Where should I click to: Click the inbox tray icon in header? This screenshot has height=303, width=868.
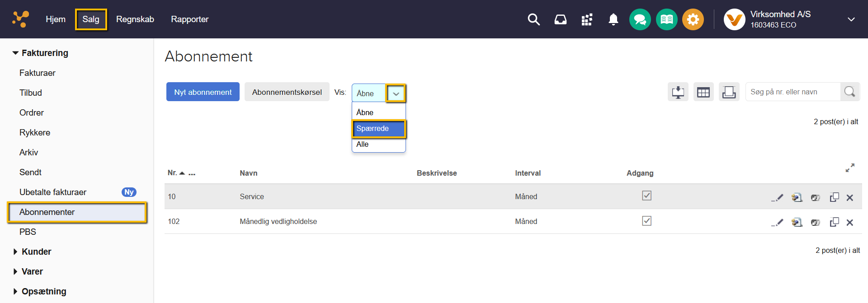[560, 19]
